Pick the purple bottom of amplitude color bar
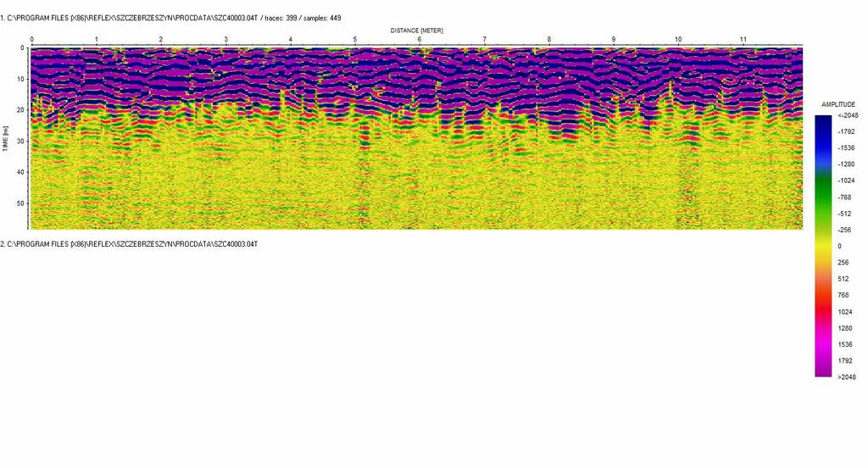Image resolution: width=868 pixels, height=468 pixels. [823, 370]
